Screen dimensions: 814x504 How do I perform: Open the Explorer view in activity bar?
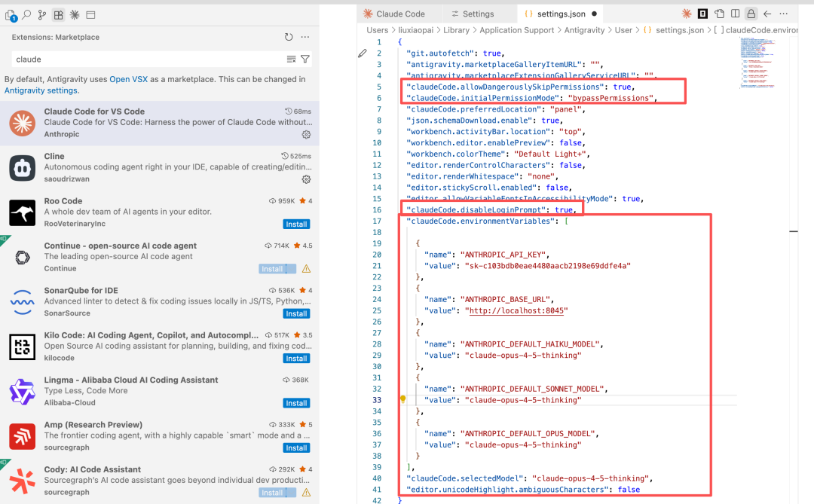pos(11,15)
